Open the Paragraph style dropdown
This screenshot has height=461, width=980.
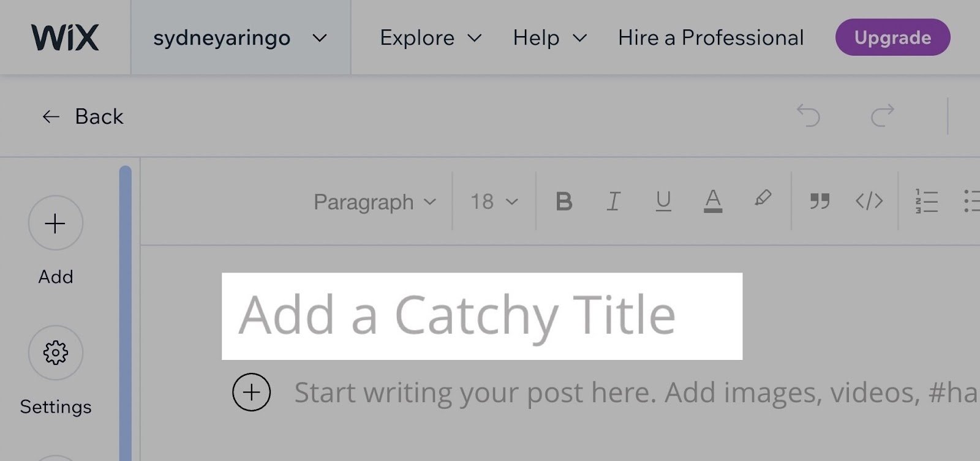pos(372,201)
